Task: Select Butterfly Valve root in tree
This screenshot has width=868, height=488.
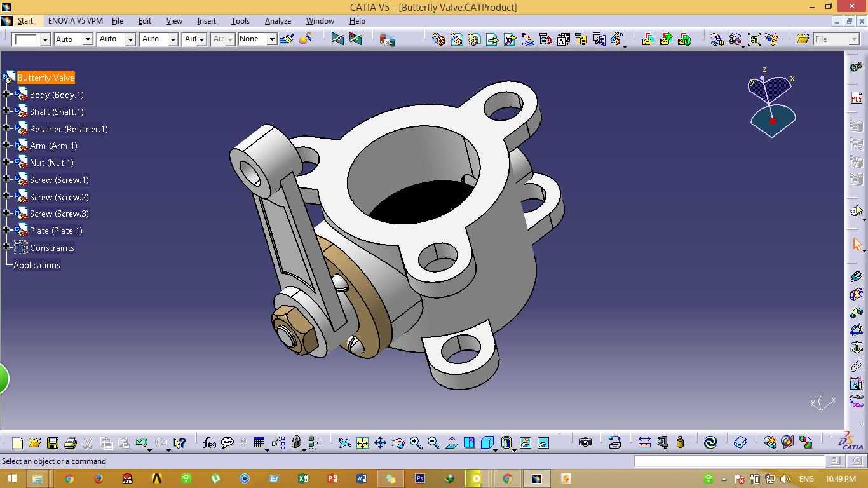Action: [46, 78]
